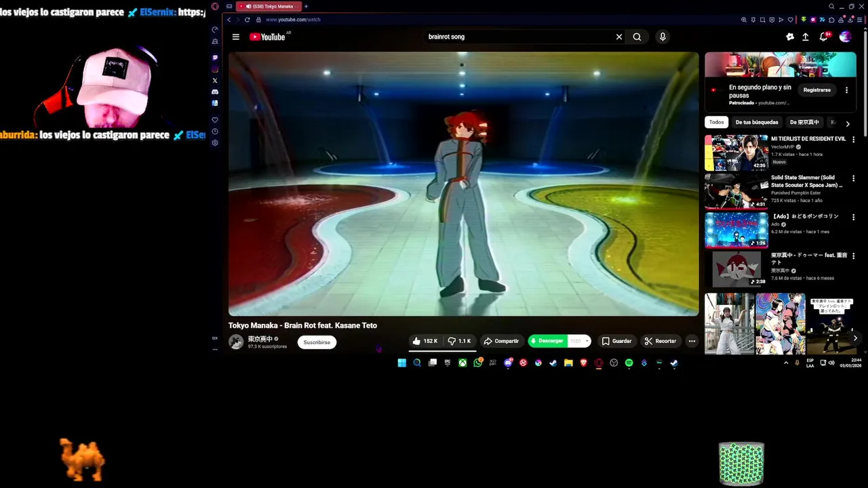This screenshot has height=488, width=868.
Task: Click the upload arrow icon in YouTube header
Action: point(806,37)
